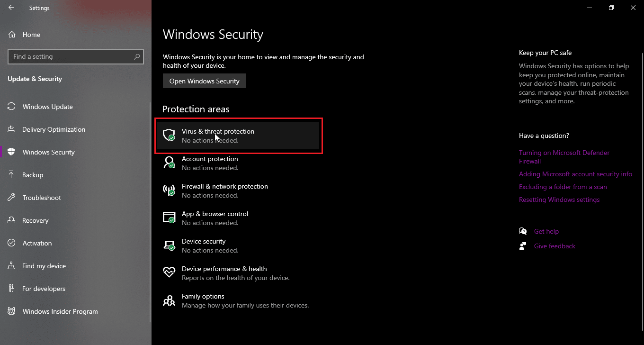This screenshot has width=644, height=345.
Task: Select Delivery Optimization in the sidebar
Action: click(54, 129)
